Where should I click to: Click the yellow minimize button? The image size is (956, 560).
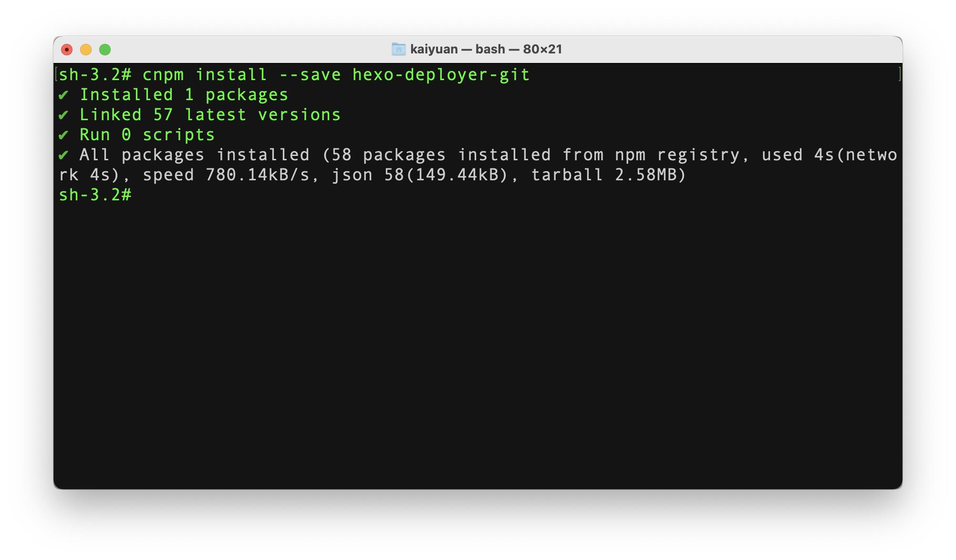[87, 49]
